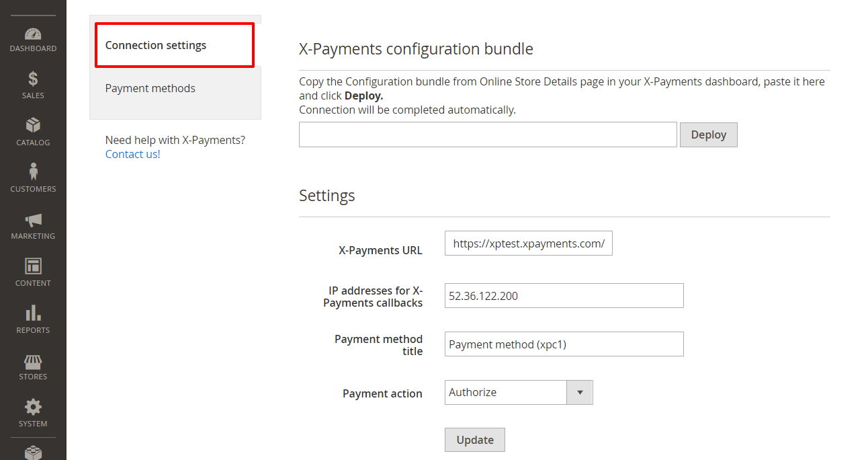Click the CUSTOMERS menu label
This screenshot has width=868, height=460.
pos(33,189)
